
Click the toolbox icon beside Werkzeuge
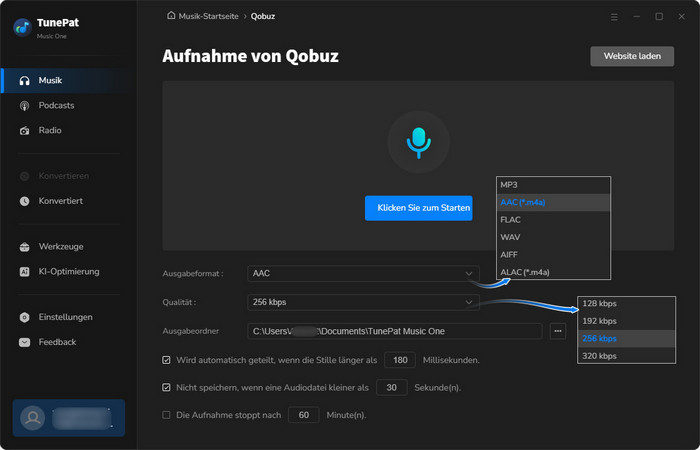pos(25,247)
